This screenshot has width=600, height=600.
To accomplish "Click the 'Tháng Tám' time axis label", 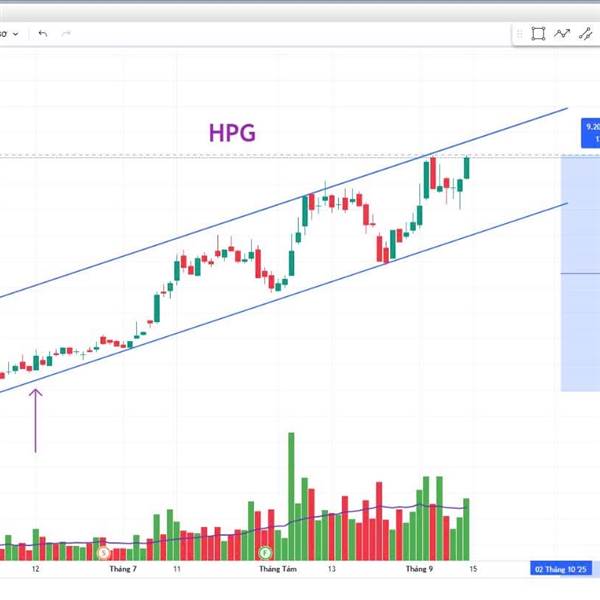I will click(x=278, y=569).
